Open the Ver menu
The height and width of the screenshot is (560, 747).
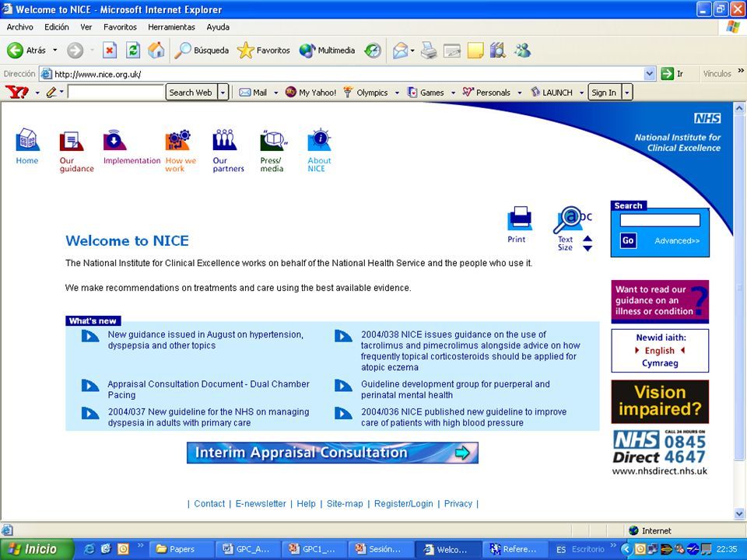click(x=86, y=27)
